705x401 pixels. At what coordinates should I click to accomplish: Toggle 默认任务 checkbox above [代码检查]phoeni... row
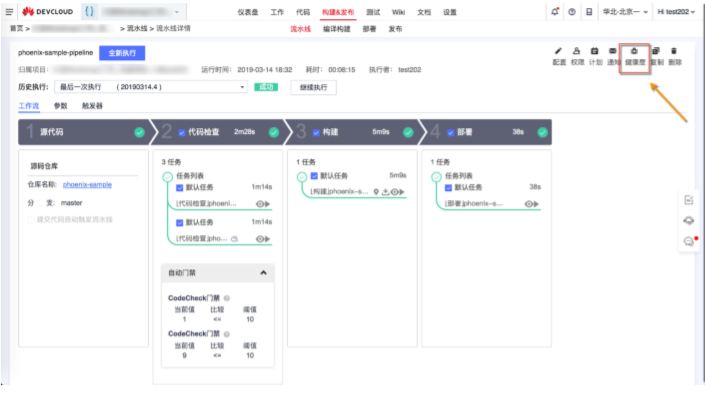(179, 187)
